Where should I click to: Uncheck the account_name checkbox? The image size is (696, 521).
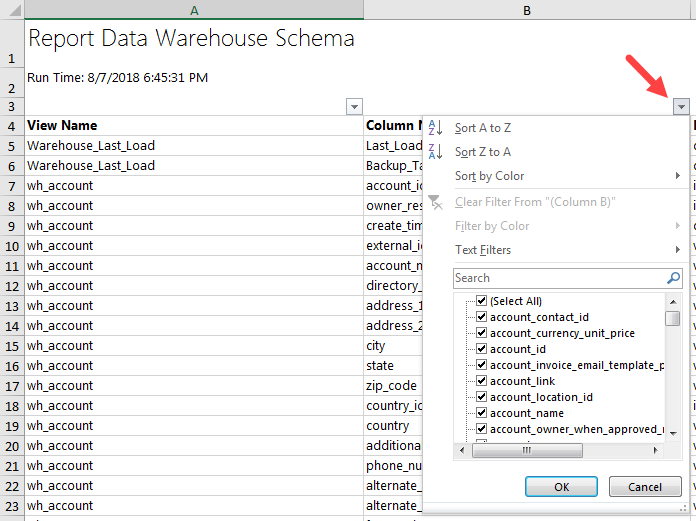(481, 413)
